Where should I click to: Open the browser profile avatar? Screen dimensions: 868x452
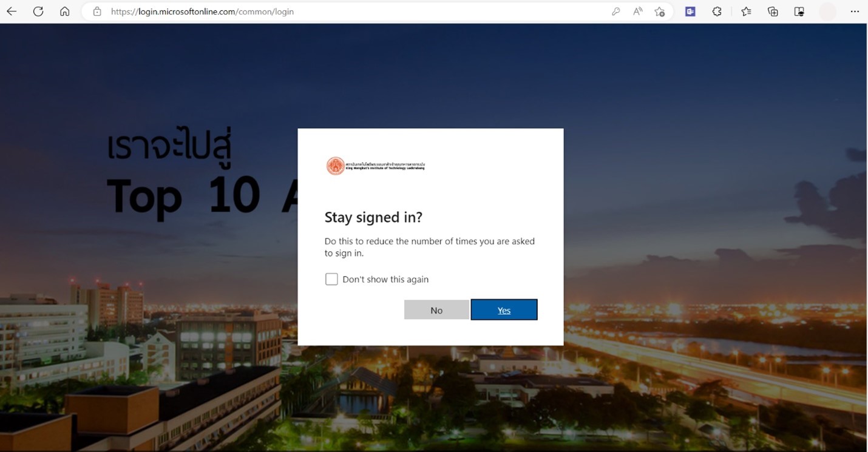coord(827,12)
